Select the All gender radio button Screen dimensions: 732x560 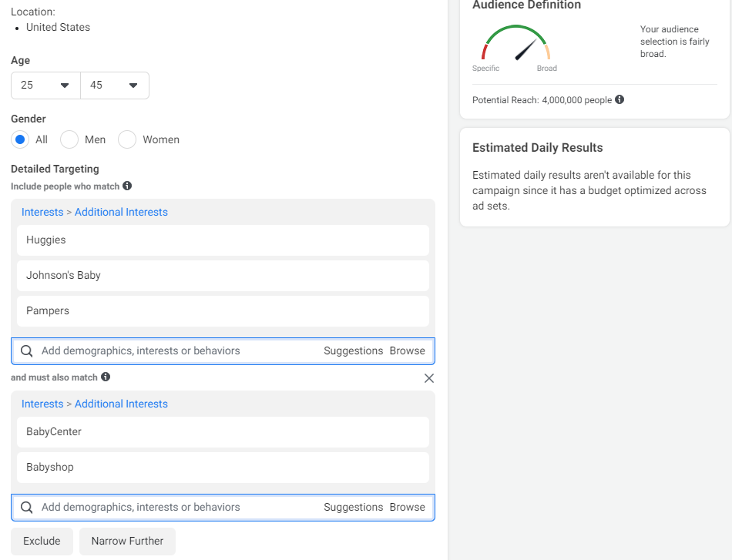coord(20,139)
